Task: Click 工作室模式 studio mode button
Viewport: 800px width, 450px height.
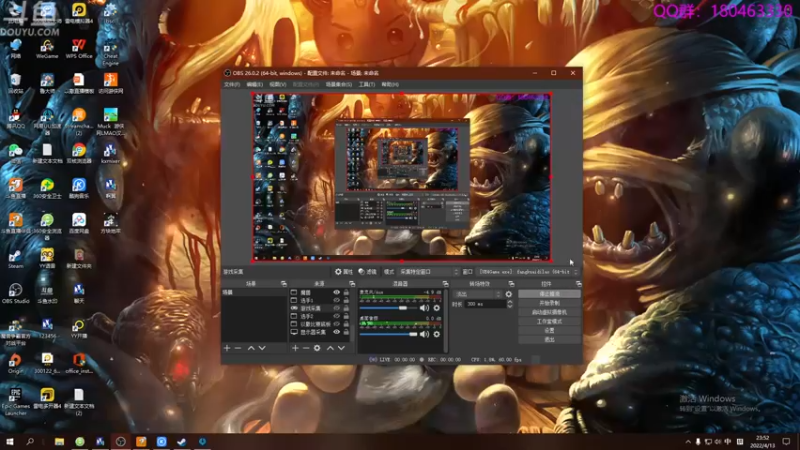Action: tap(549, 321)
